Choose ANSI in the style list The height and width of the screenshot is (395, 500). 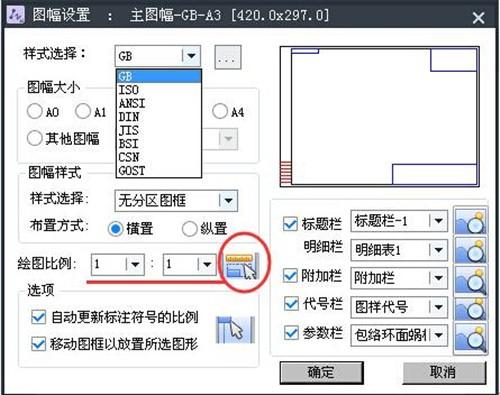click(159, 103)
